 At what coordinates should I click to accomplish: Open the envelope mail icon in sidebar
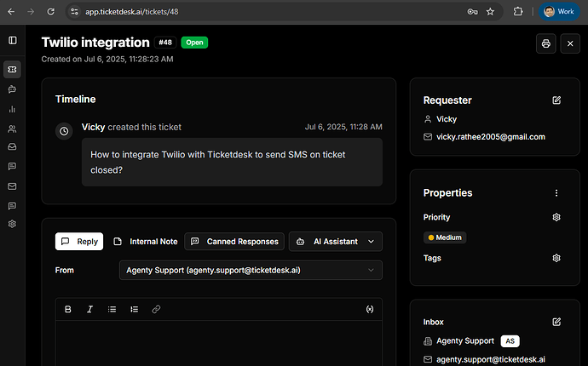coord(12,186)
